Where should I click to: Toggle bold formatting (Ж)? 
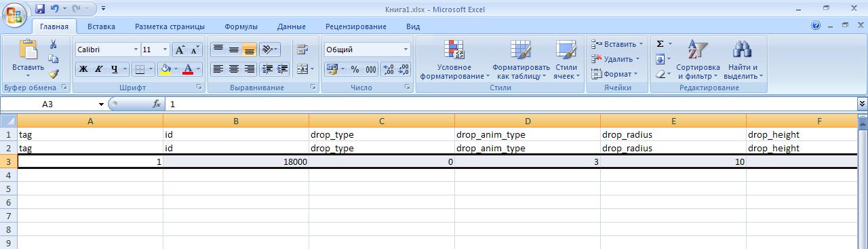point(83,69)
